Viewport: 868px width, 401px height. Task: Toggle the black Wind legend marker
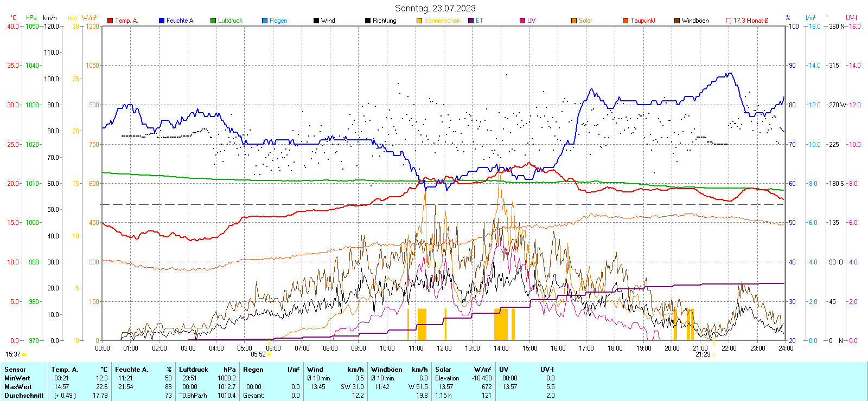click(x=316, y=21)
